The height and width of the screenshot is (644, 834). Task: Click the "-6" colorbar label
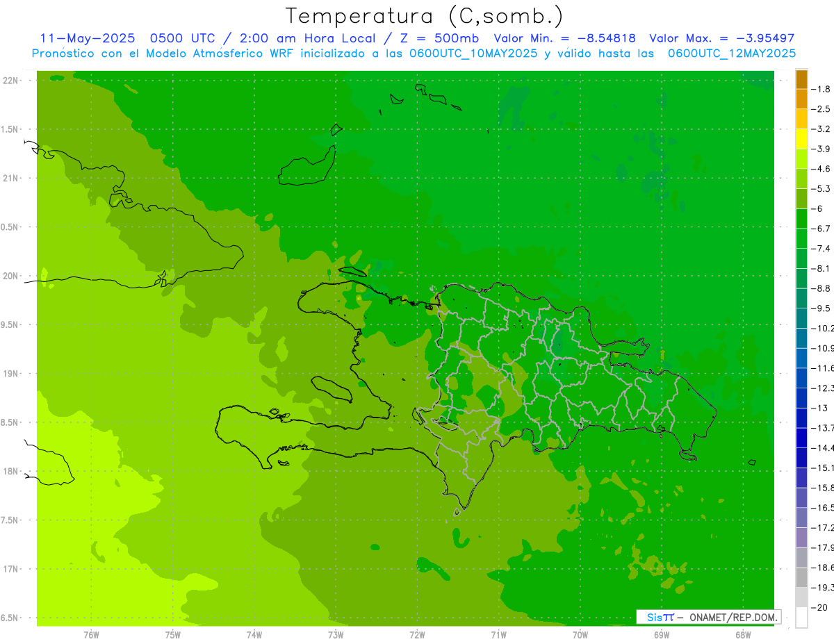(x=818, y=208)
